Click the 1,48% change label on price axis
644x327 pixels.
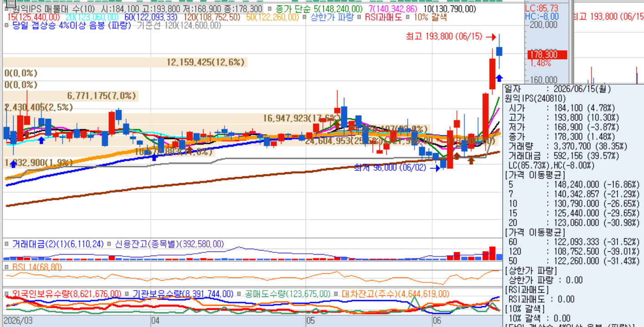[x=541, y=63]
